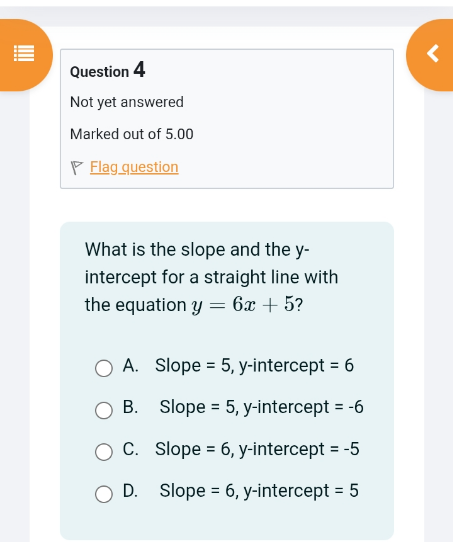Click the flag icon beside Flag question
Screen dimensions: 453x542
click(76, 168)
